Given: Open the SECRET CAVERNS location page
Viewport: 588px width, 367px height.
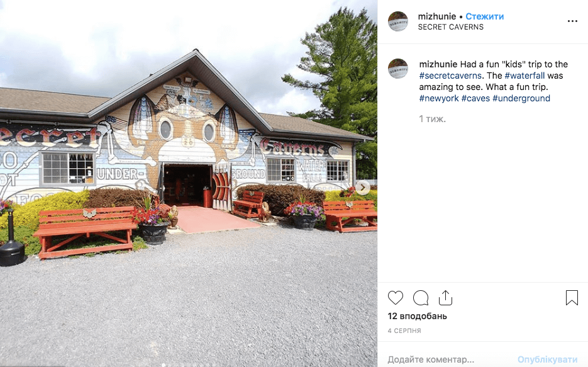Looking at the screenshot, I should point(451,27).
